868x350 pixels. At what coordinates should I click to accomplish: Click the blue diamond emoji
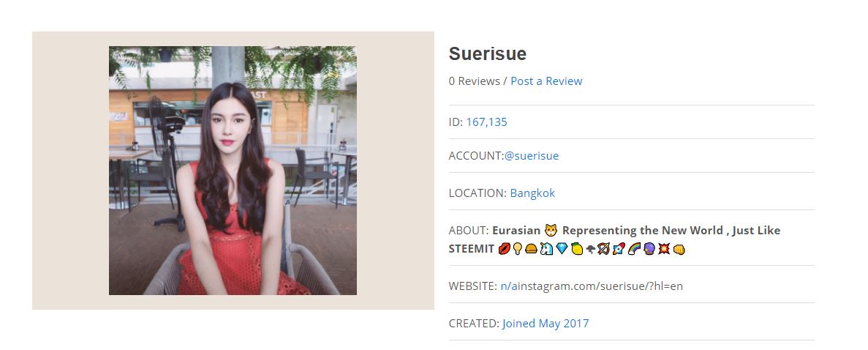562,248
